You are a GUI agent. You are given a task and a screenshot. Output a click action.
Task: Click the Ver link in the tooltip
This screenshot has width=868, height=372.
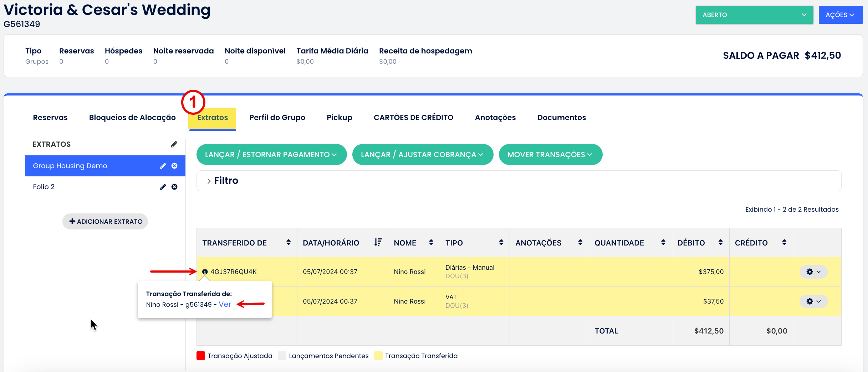pos(225,305)
